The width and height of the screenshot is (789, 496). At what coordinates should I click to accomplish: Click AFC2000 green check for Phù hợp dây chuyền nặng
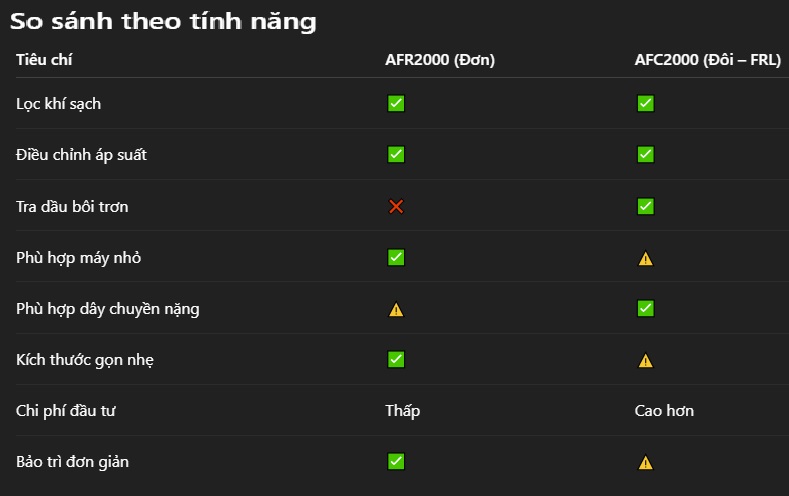tap(645, 308)
